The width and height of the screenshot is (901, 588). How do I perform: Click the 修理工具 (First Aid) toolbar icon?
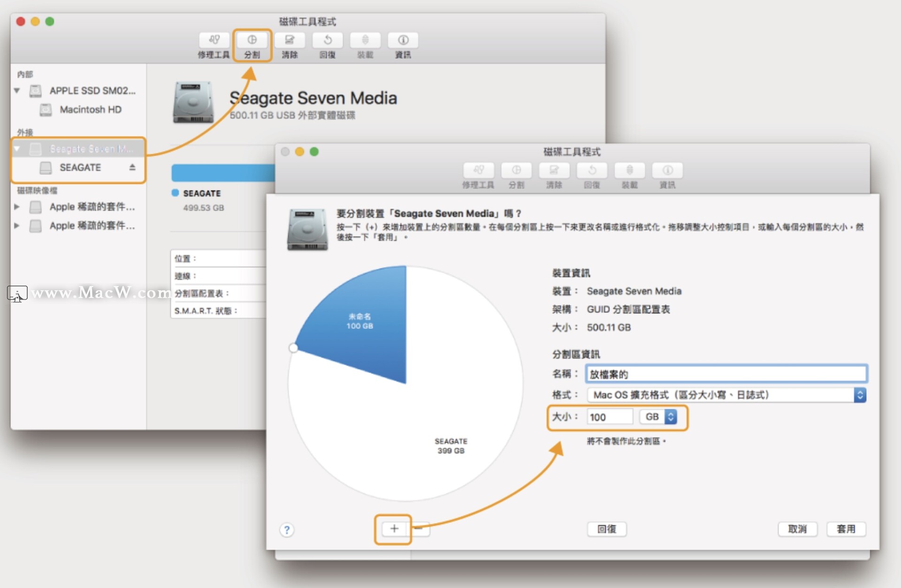[x=214, y=40]
